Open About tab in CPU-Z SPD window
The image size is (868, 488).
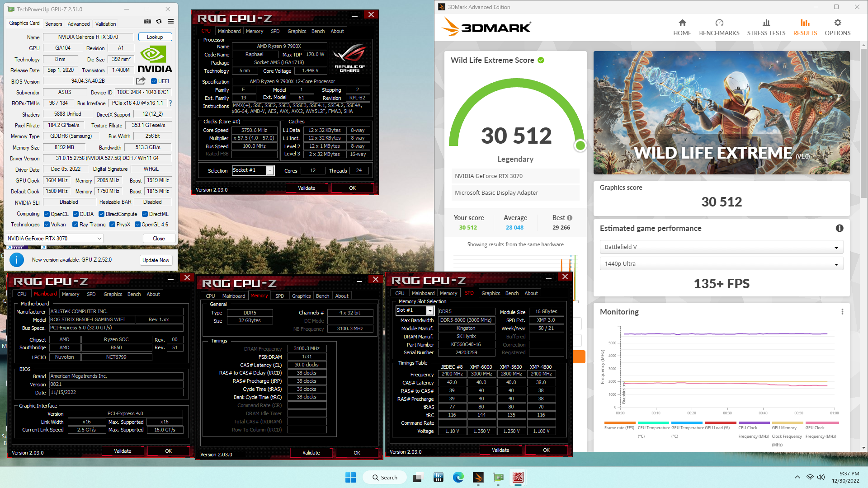pos(531,293)
